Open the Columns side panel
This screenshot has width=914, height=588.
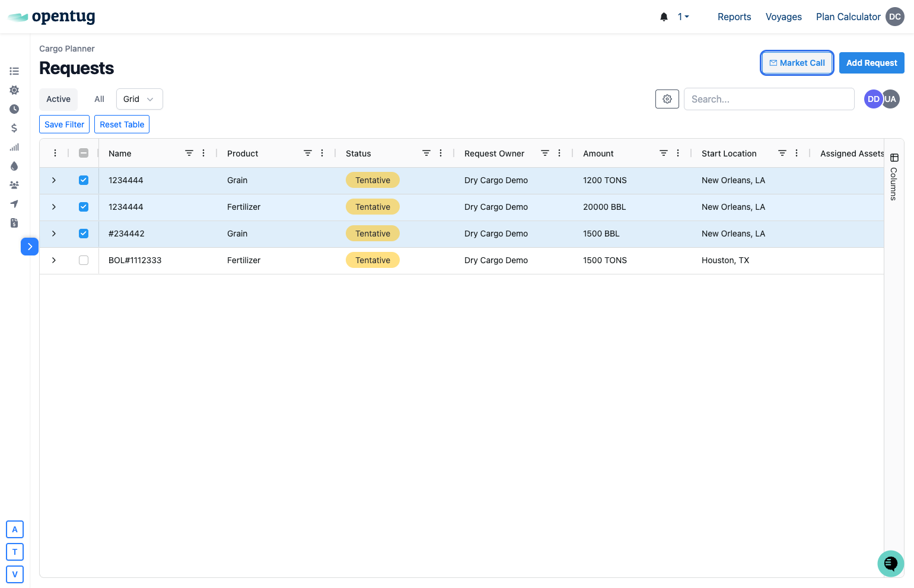[x=894, y=177]
